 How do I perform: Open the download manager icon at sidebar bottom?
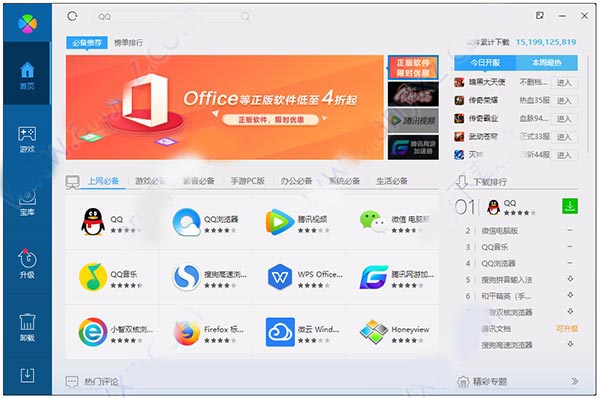(x=27, y=375)
